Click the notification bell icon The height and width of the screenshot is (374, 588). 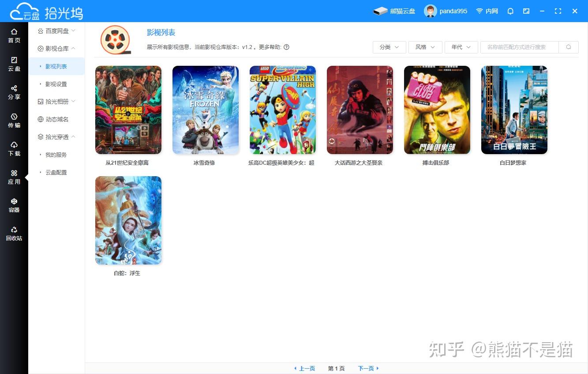click(510, 11)
